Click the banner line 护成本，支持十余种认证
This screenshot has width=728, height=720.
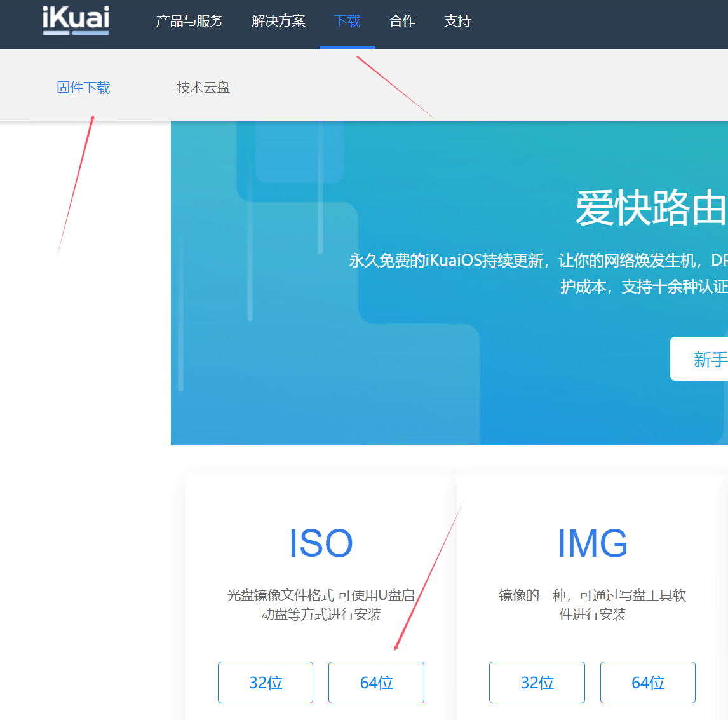click(644, 287)
